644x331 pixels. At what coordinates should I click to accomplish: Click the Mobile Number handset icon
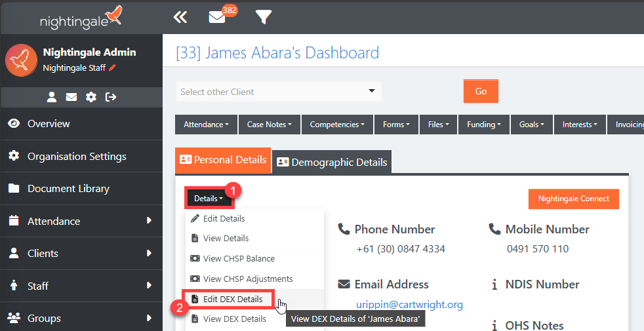click(494, 229)
